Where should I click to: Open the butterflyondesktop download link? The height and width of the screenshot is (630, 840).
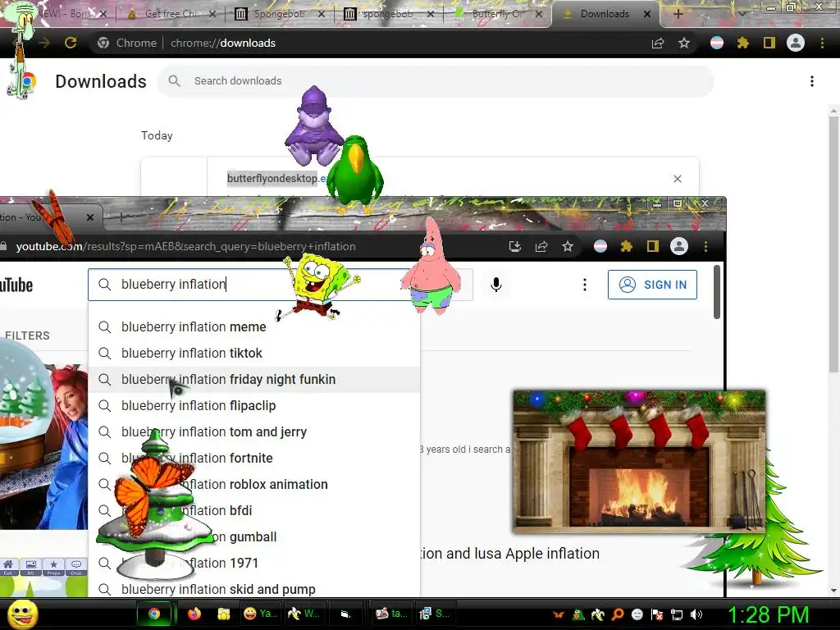click(x=277, y=178)
